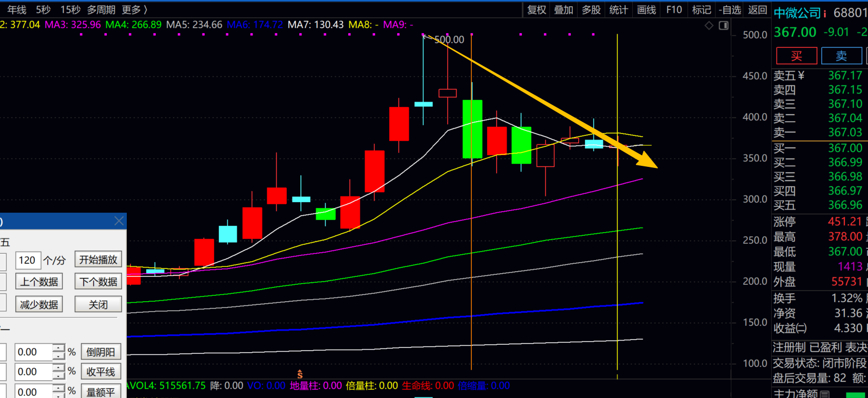Click the 涨停 price 451.21

(845, 222)
